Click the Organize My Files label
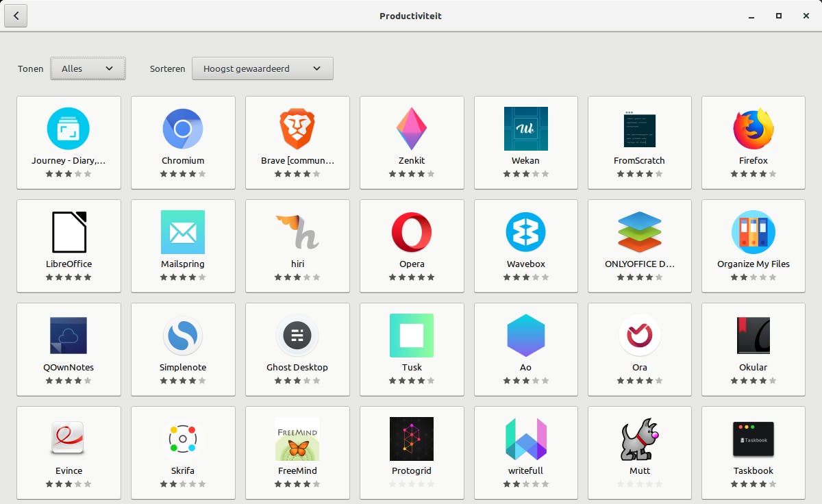 754,264
